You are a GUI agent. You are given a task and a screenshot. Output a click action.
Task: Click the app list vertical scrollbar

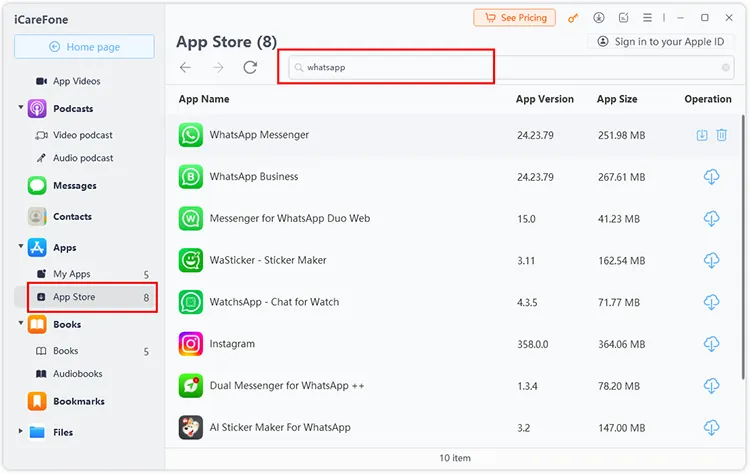tap(743, 246)
